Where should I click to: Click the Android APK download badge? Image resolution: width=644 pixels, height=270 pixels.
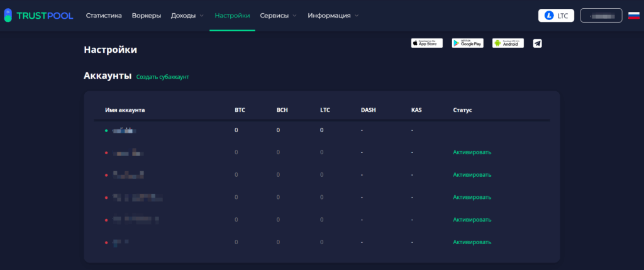[x=508, y=43]
